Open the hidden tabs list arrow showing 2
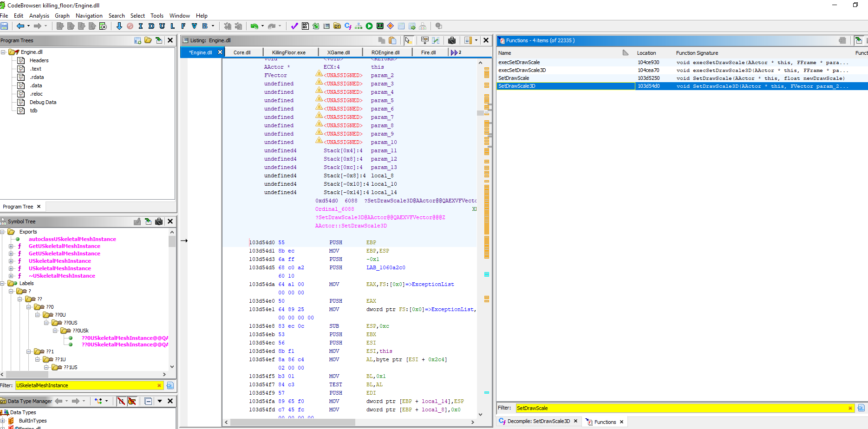This screenshot has height=429, width=868. coord(456,52)
